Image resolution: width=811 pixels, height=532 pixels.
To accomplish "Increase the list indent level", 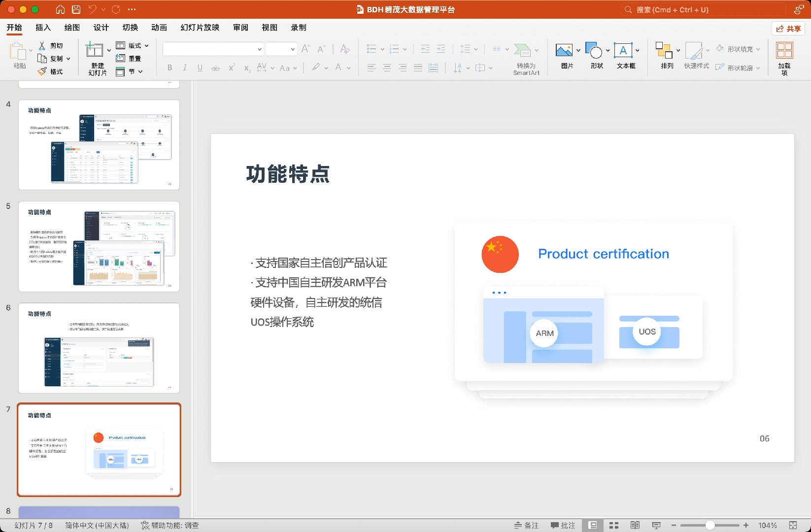I will point(441,49).
